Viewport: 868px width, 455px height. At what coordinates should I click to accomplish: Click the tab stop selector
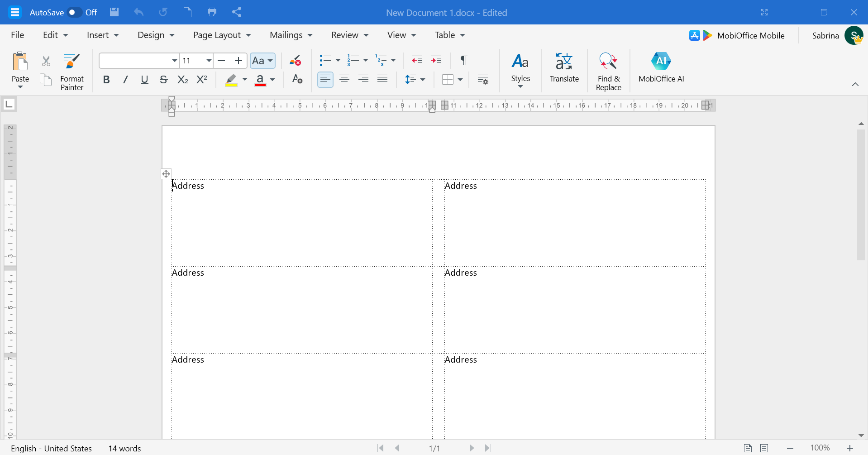[x=9, y=105]
